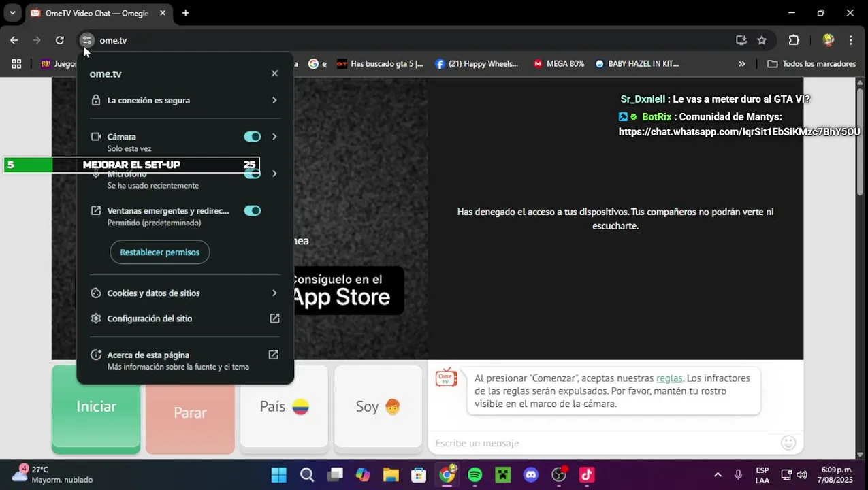Open the Soy gender selector
This screenshot has width=868, height=490.
click(x=378, y=408)
